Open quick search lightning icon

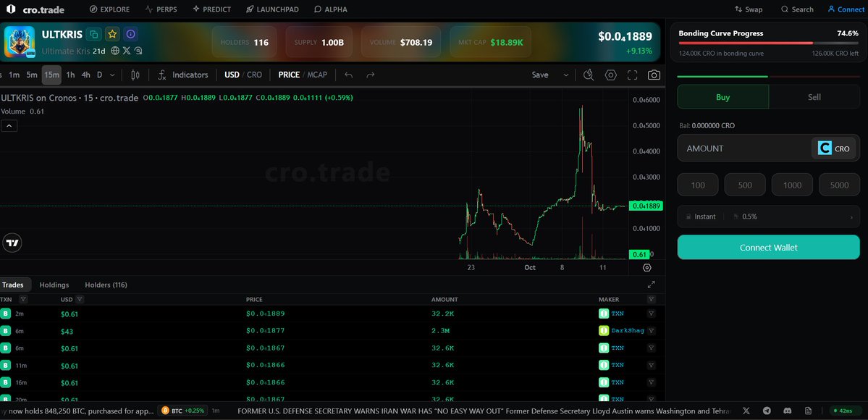(589, 75)
